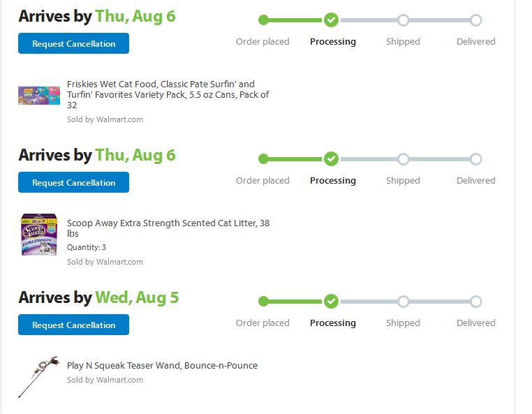This screenshot has width=532, height=414.
Task: Click Shipped step circle on litter order
Action: coord(403,159)
